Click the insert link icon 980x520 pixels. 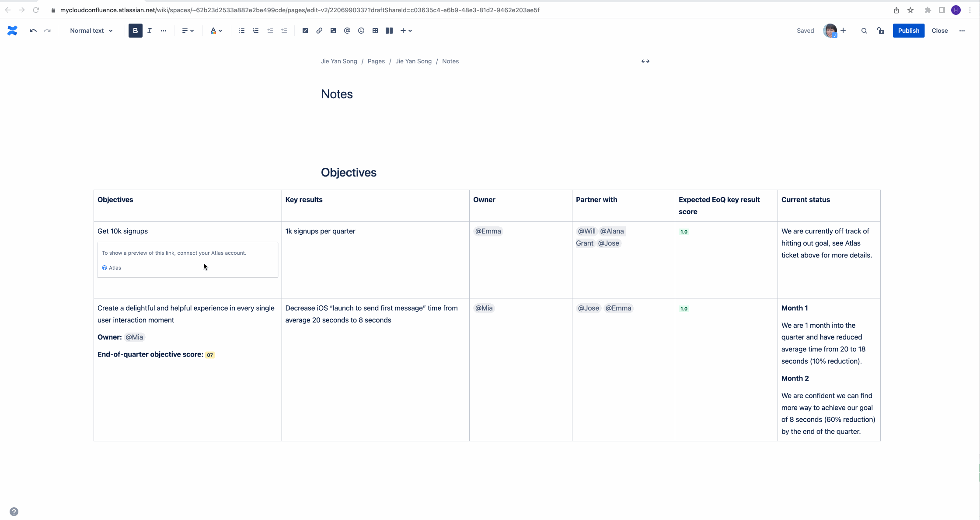pyautogui.click(x=320, y=31)
